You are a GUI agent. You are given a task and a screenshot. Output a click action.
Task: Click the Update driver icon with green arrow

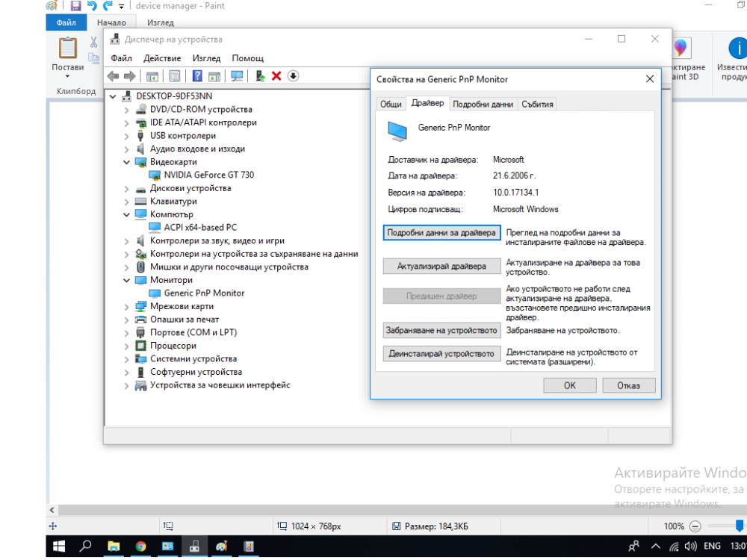[x=260, y=76]
